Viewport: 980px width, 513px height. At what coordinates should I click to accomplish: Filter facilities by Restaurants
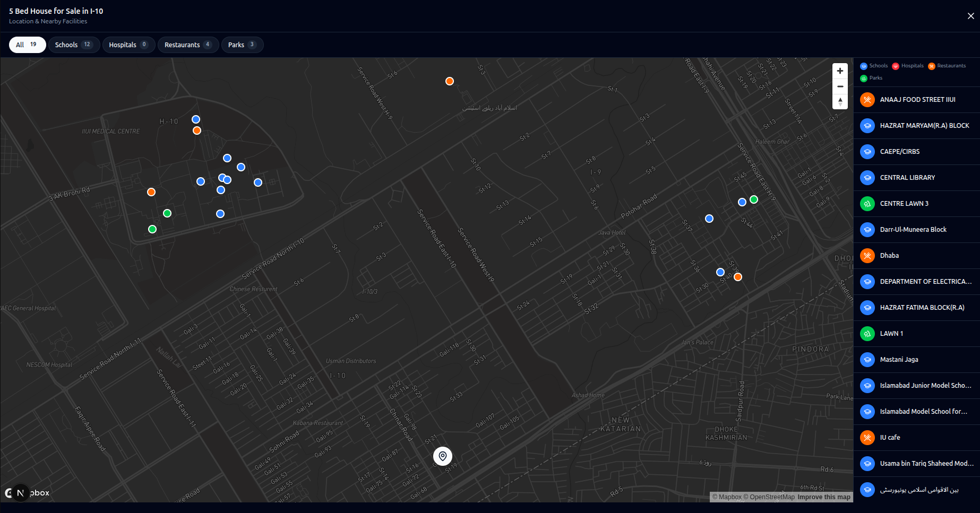pos(188,45)
